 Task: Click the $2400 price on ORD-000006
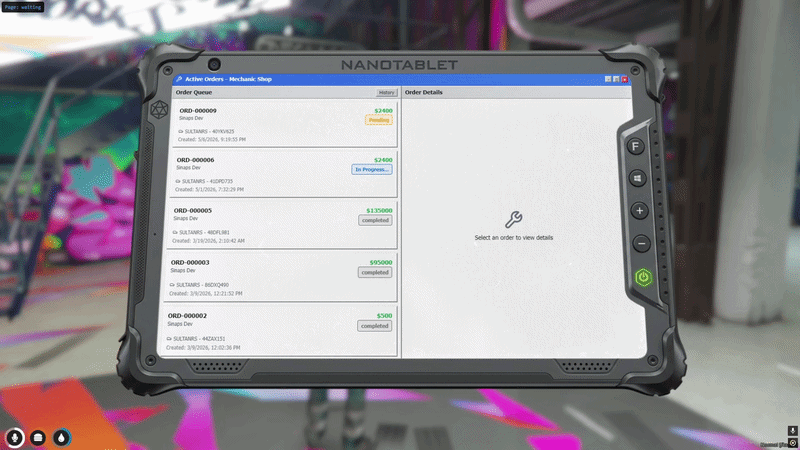pyautogui.click(x=383, y=160)
